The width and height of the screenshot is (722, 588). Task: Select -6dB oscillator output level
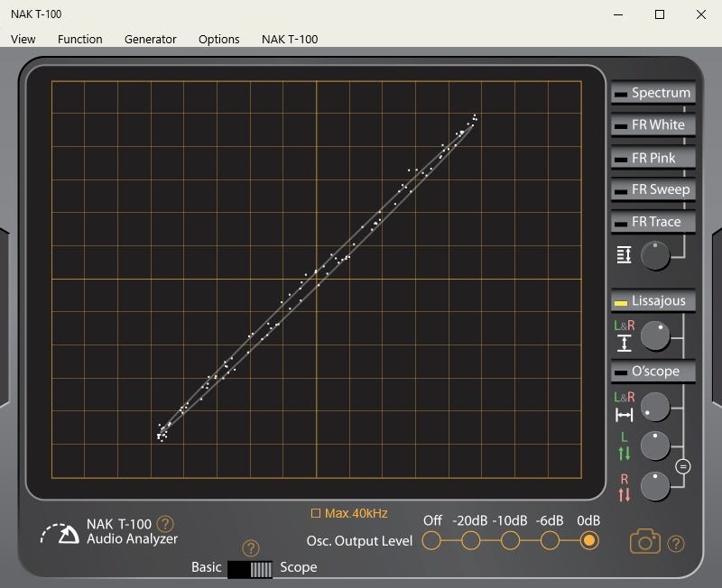tap(550, 540)
